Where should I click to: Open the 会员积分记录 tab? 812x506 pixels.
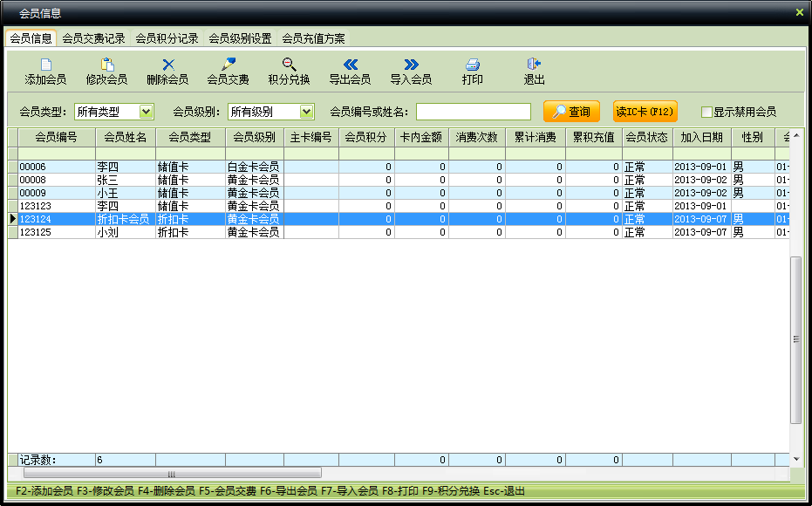tap(167, 38)
